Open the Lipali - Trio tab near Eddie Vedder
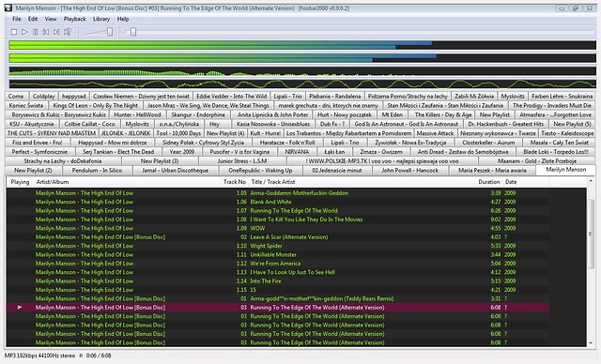 pyautogui.click(x=288, y=97)
